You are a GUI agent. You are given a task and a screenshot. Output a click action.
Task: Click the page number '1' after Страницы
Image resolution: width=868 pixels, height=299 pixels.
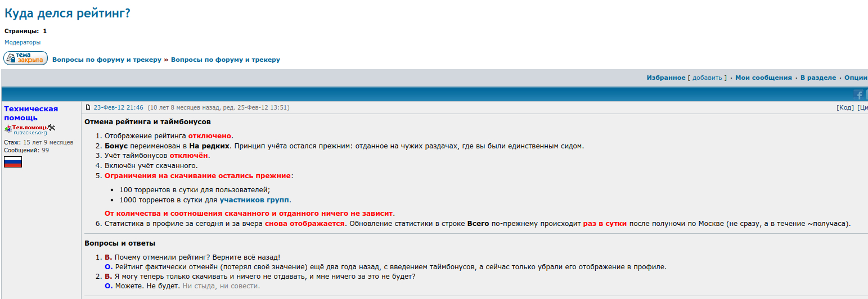click(45, 31)
